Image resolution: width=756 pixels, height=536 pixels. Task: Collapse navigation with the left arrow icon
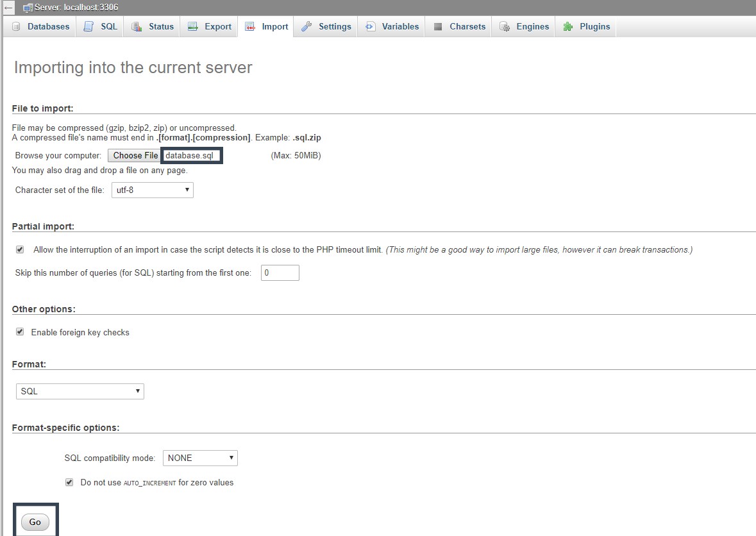(8, 7)
